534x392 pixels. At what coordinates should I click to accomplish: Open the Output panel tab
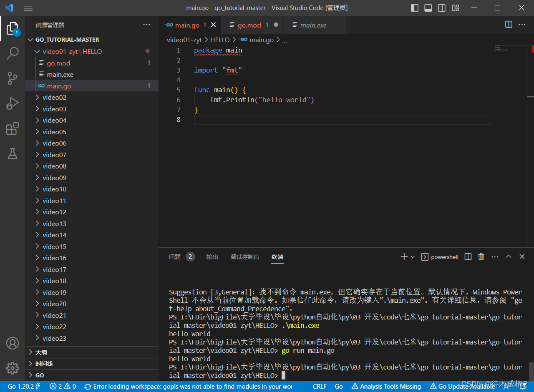pos(212,257)
